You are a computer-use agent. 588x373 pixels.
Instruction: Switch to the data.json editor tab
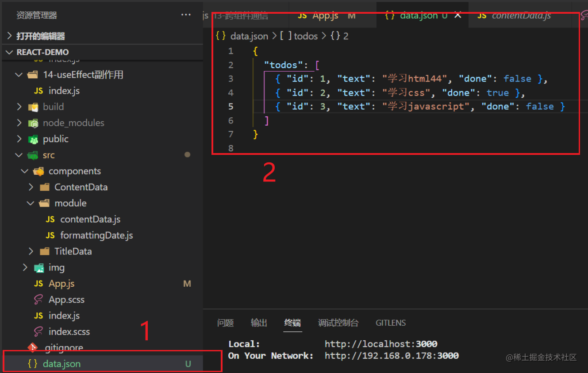point(423,15)
